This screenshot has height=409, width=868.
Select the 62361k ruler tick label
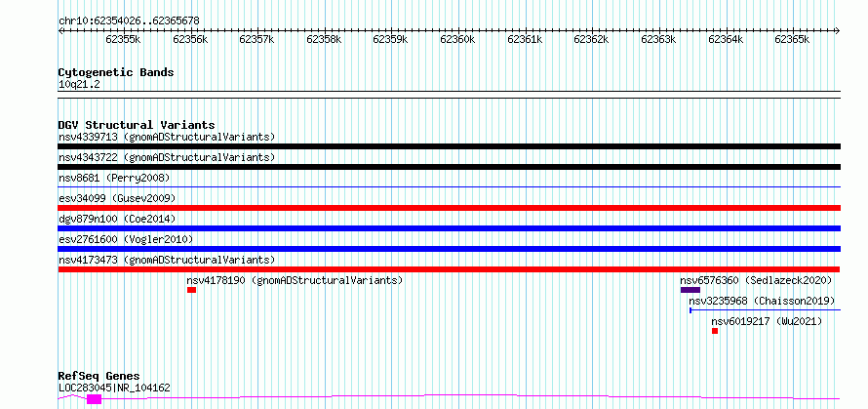pos(525,39)
